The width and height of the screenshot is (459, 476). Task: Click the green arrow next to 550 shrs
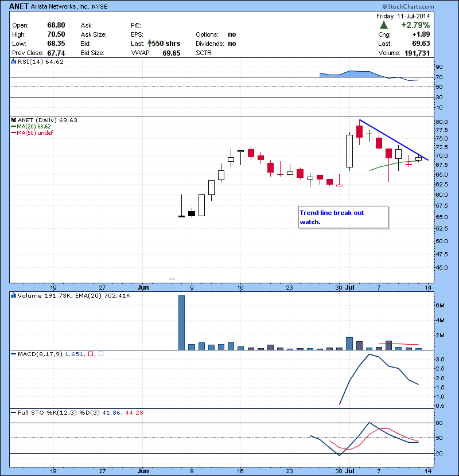[x=149, y=44]
